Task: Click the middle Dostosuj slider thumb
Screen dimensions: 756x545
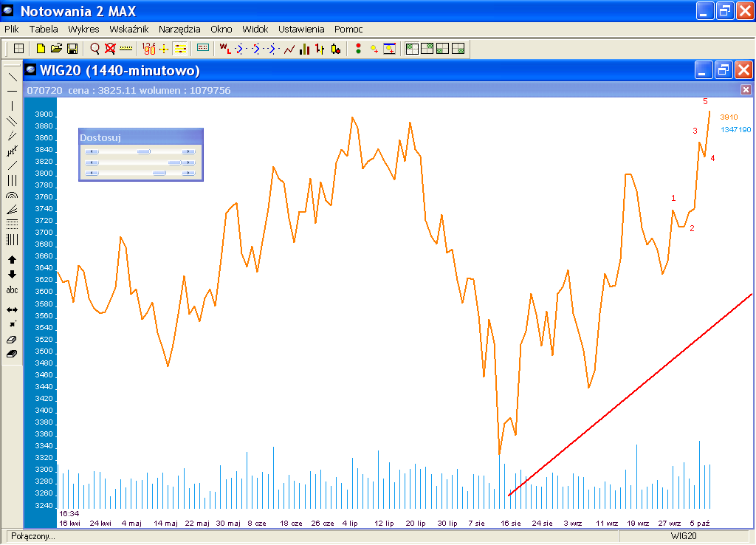Action: tap(174, 162)
